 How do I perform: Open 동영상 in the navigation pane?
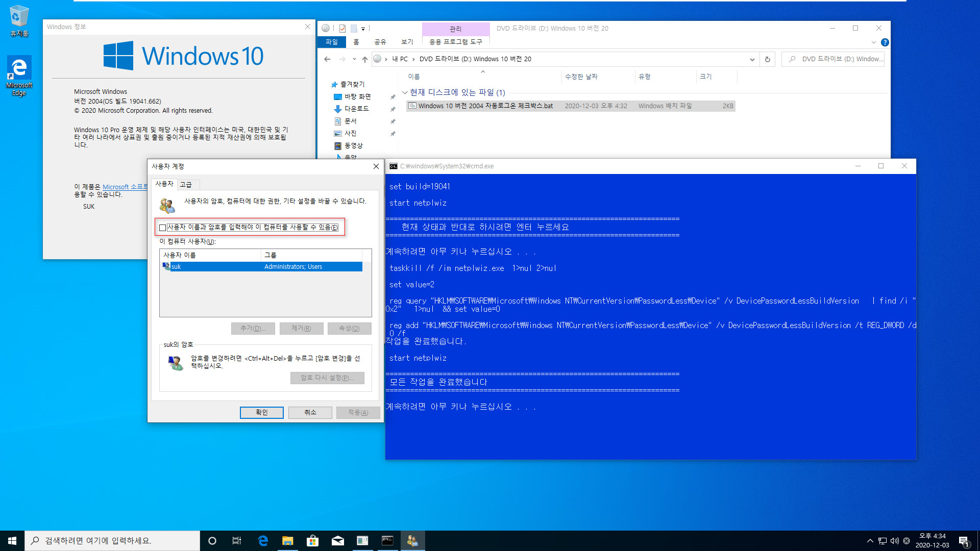click(353, 145)
